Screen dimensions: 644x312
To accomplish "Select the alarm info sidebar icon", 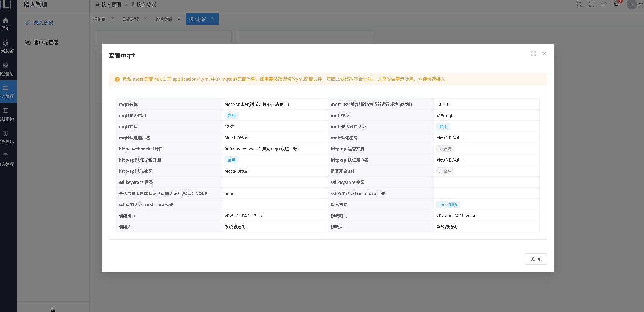I will point(6,134).
